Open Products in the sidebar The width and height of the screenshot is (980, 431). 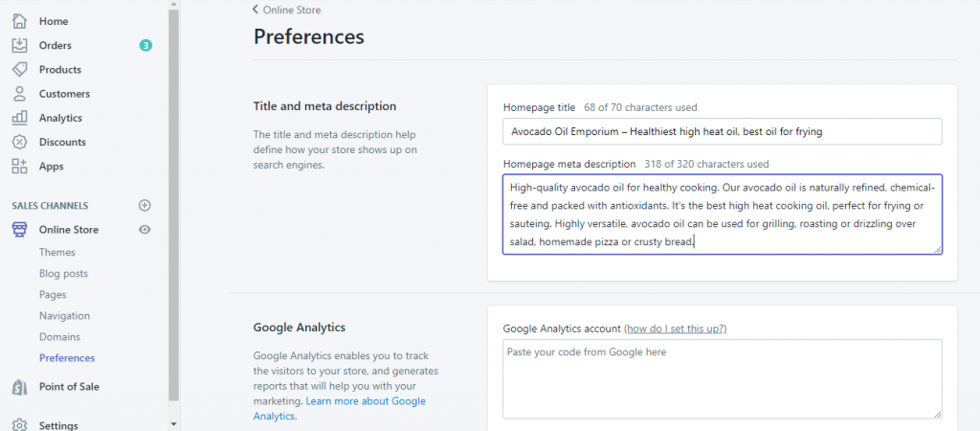pos(60,69)
